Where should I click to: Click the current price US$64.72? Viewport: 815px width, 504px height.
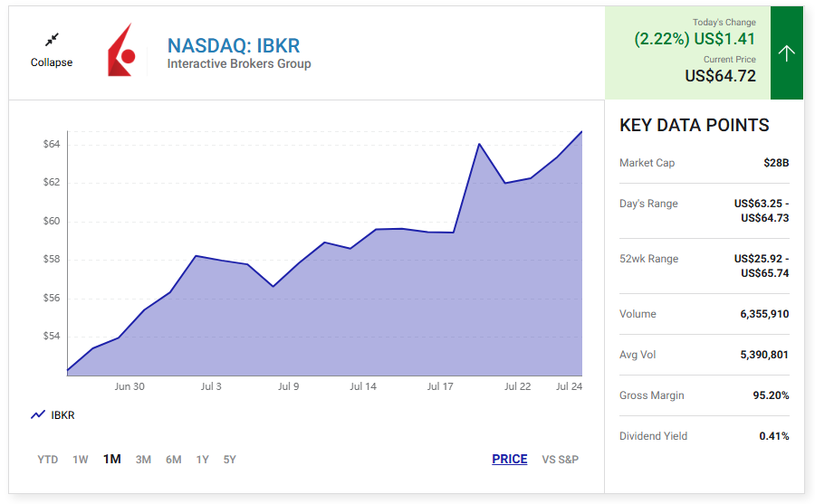[721, 76]
